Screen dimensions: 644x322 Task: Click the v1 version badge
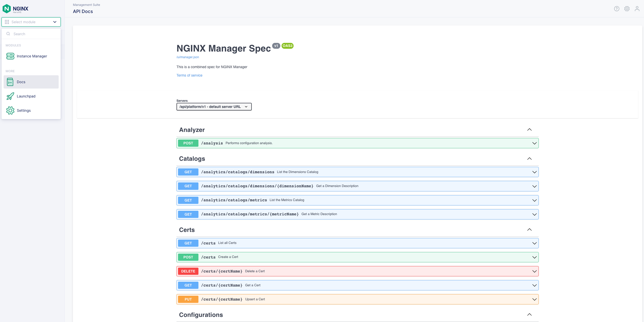[276, 46]
